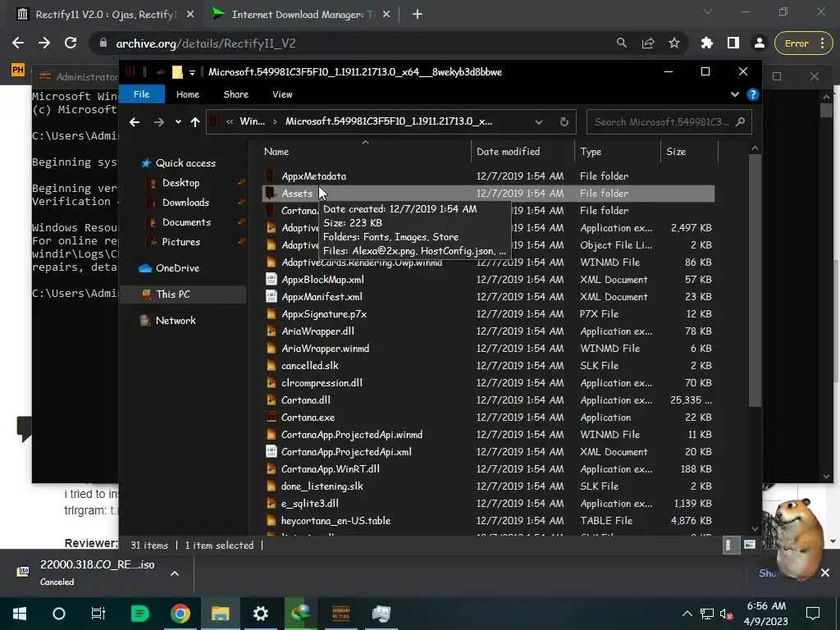
Task: Open a new Chrome tab
Action: (418, 15)
